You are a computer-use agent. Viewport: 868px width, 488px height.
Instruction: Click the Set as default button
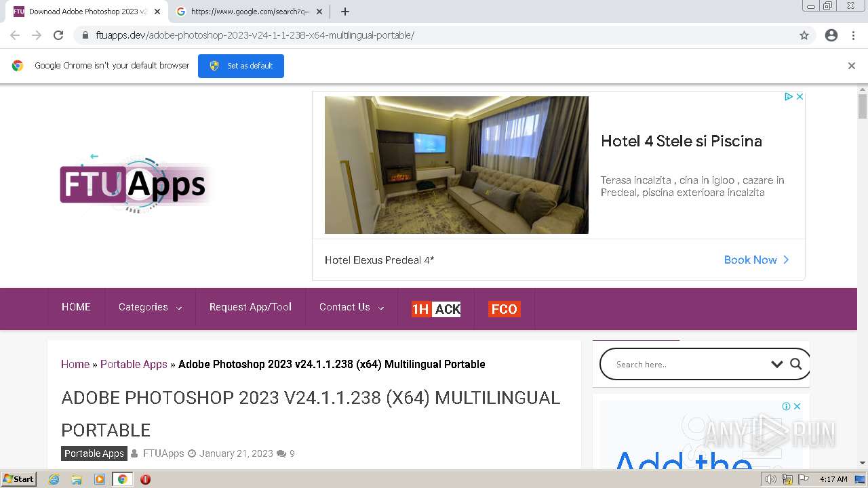pos(241,66)
